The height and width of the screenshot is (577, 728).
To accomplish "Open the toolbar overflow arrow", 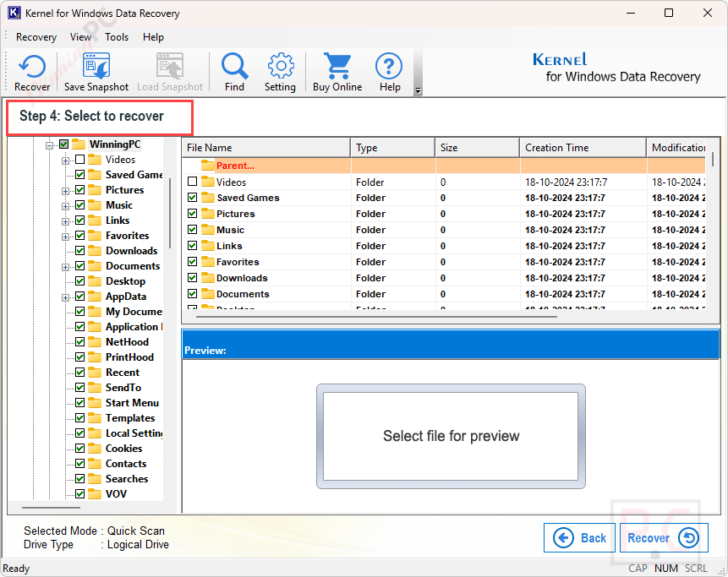I will [418, 91].
